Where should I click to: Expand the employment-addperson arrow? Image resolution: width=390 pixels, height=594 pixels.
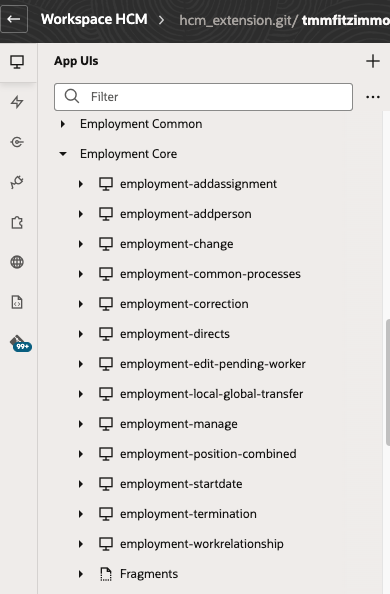click(x=81, y=214)
